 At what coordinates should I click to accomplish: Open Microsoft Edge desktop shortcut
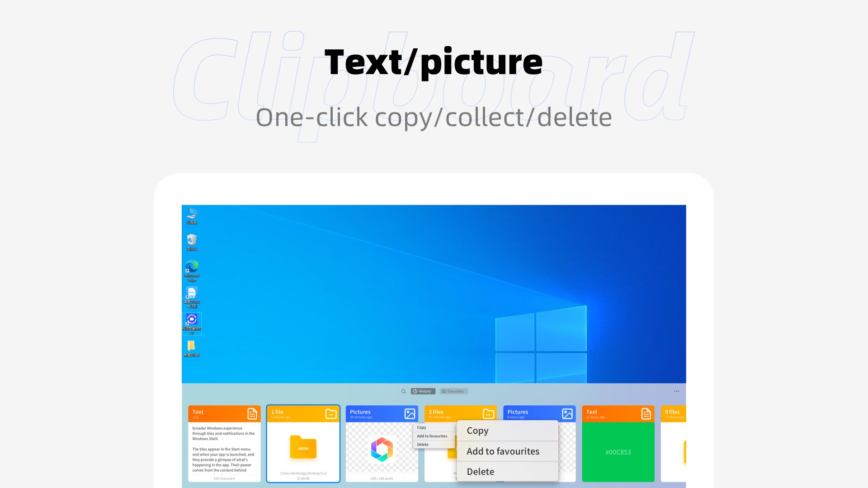pyautogui.click(x=192, y=270)
